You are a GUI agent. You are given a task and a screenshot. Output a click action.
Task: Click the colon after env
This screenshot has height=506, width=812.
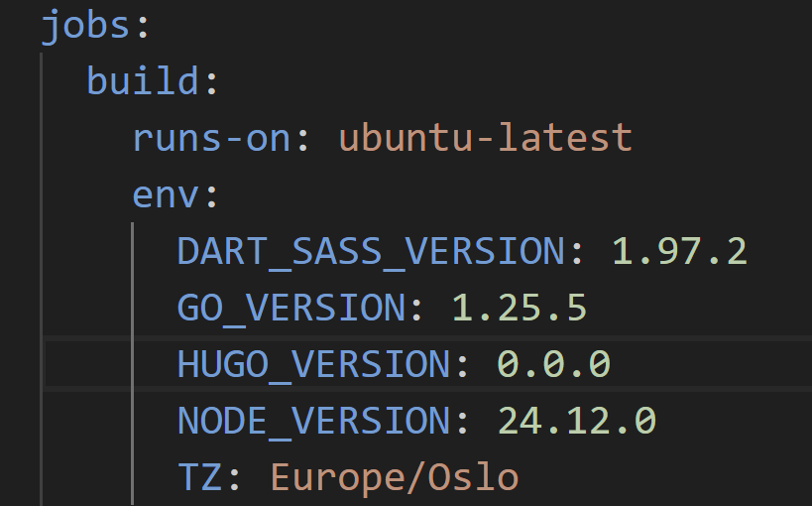click(210, 193)
